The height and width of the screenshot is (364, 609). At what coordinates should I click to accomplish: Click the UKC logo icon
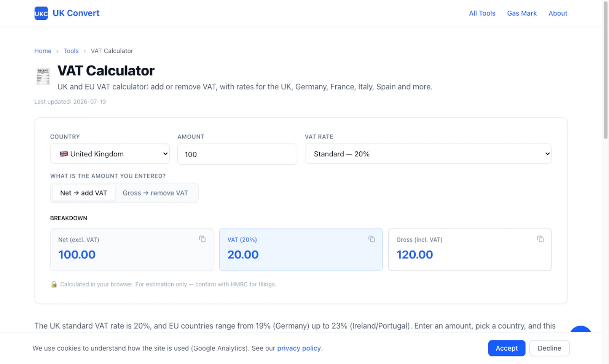tap(41, 13)
